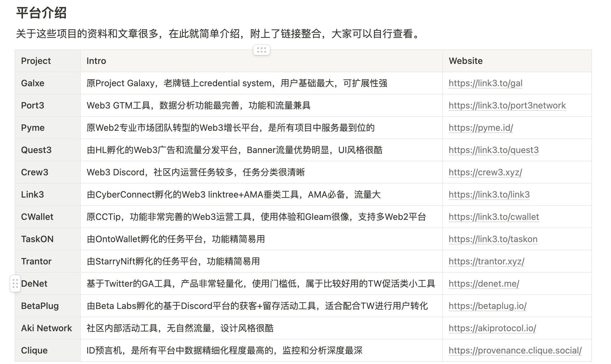Follow the crew3.xyz website link
Screen dimensions: 611x364
click(485, 172)
